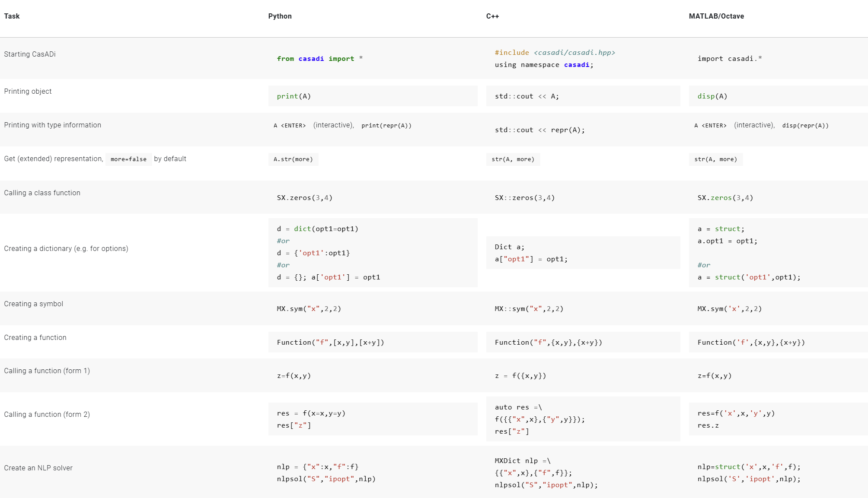Click the 'more=false' inline code
Screen dimensions: 868x498
pyautogui.click(x=128, y=159)
